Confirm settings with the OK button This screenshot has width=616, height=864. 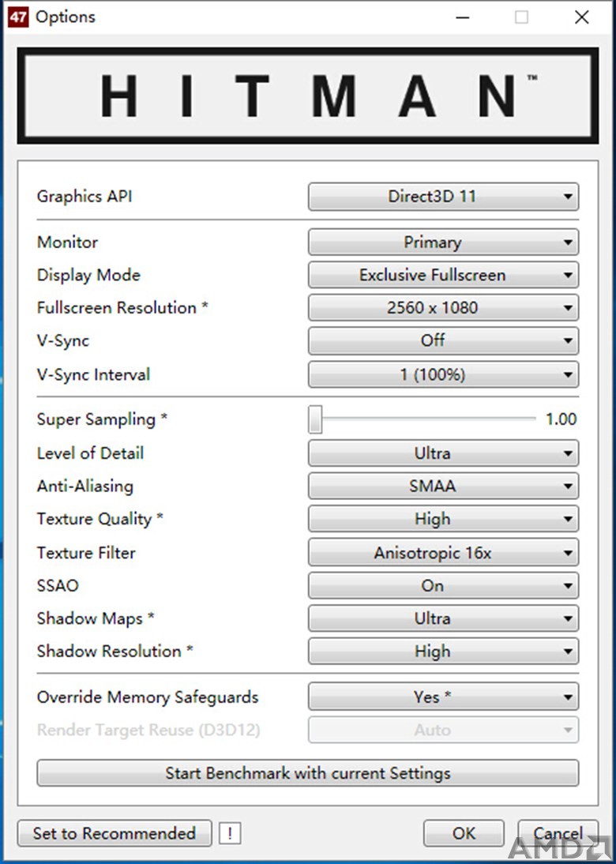(464, 833)
